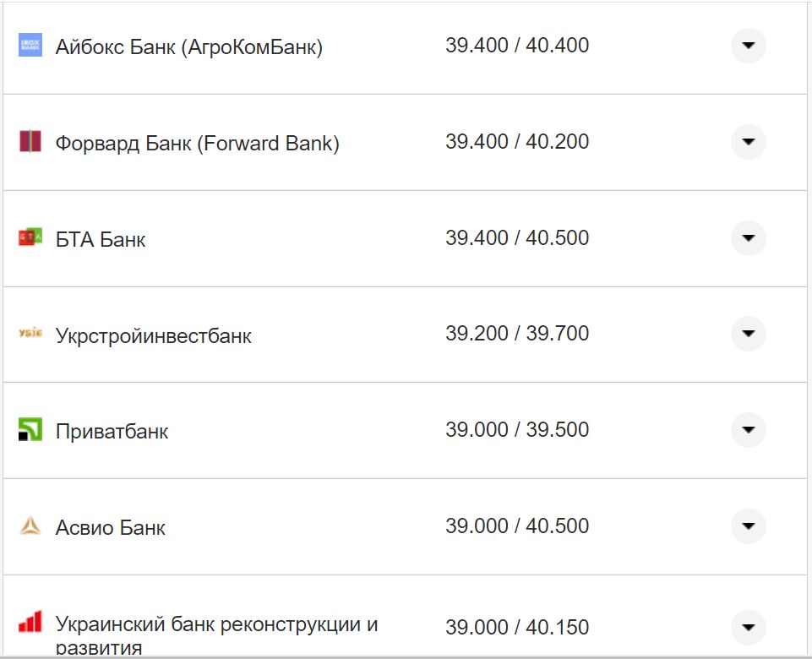This screenshot has height=659, width=812.
Task: Click the rate 39.000 / 39.500
Action: coord(520,429)
